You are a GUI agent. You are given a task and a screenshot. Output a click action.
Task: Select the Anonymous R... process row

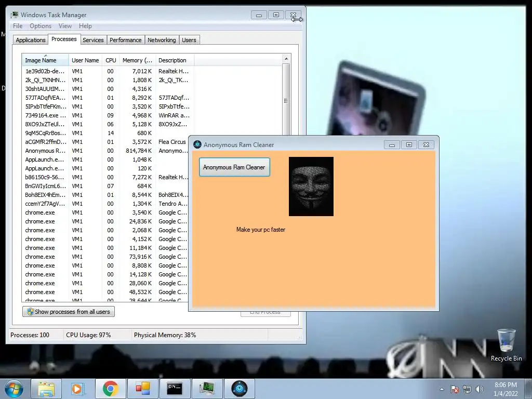pyautogui.click(x=105, y=151)
